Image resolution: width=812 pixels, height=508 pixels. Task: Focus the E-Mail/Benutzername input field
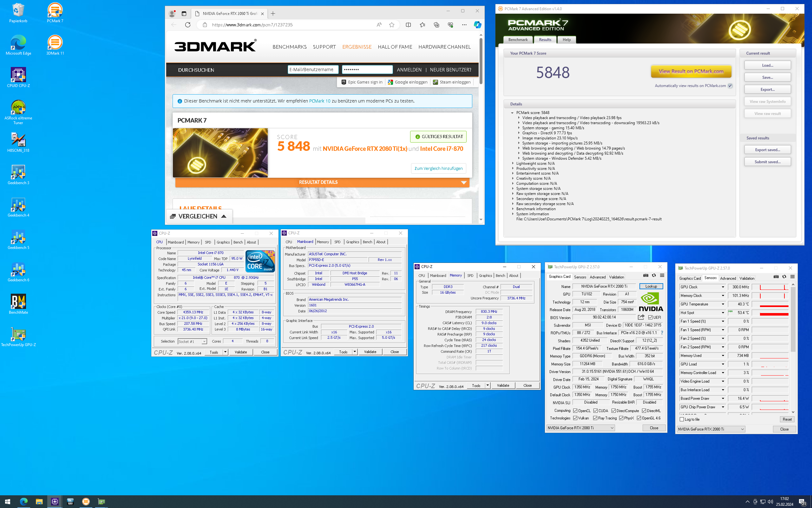pyautogui.click(x=313, y=70)
